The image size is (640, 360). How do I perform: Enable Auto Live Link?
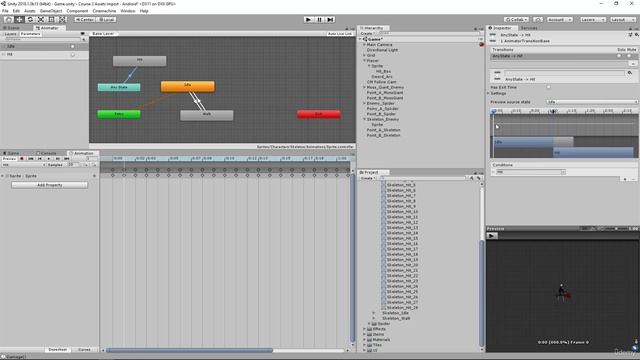pyautogui.click(x=340, y=34)
